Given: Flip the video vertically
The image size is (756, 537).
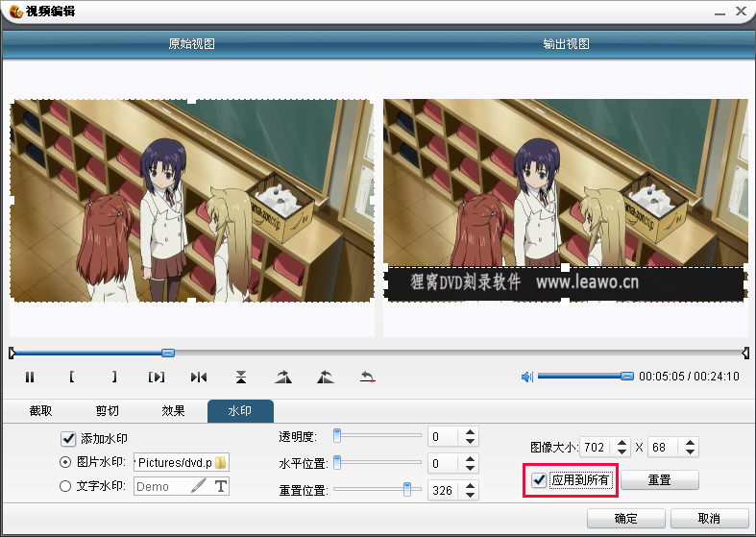Looking at the screenshot, I should click(x=240, y=377).
